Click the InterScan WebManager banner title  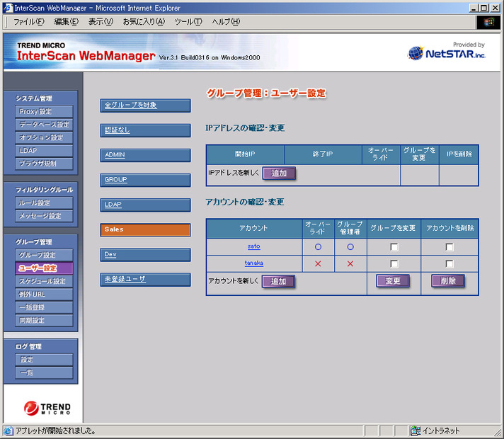(86, 56)
